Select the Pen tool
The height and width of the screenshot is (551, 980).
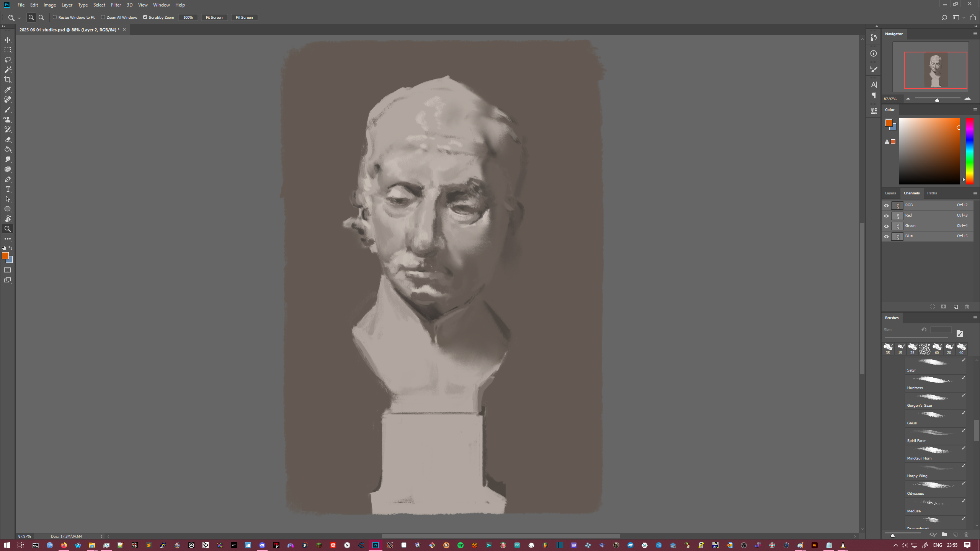pyautogui.click(x=8, y=179)
